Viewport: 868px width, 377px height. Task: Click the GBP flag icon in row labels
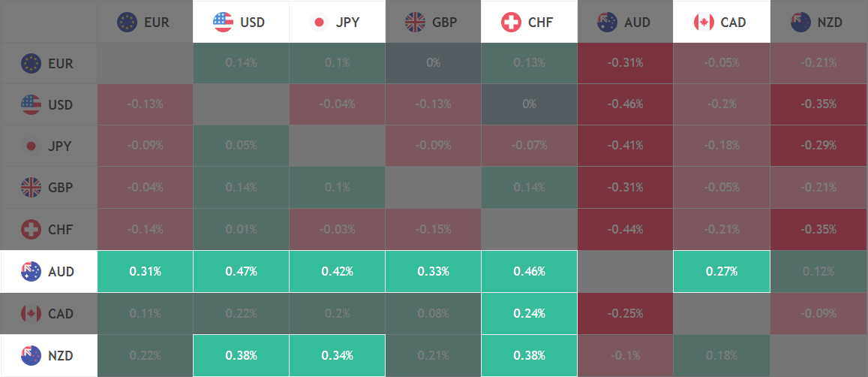[31, 188]
